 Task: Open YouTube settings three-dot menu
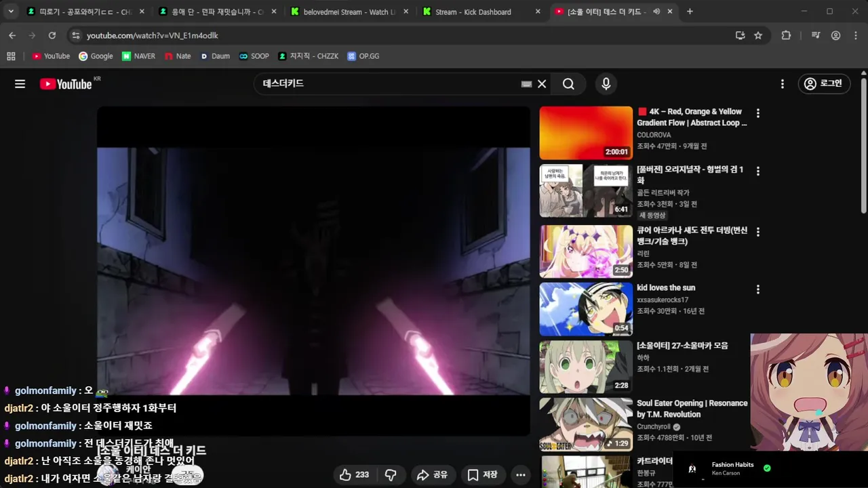pyautogui.click(x=782, y=84)
